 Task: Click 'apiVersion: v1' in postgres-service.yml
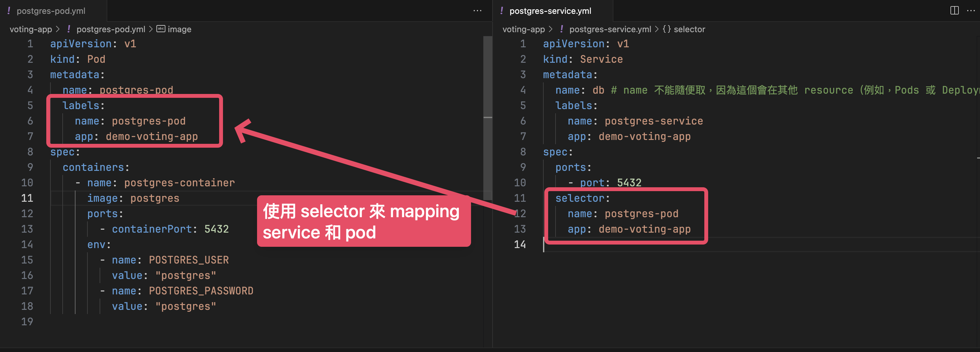586,44
